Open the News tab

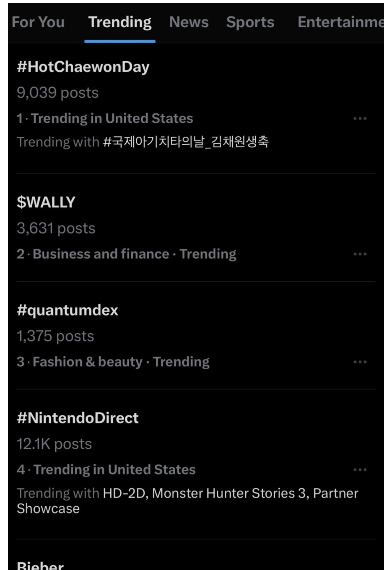(189, 22)
